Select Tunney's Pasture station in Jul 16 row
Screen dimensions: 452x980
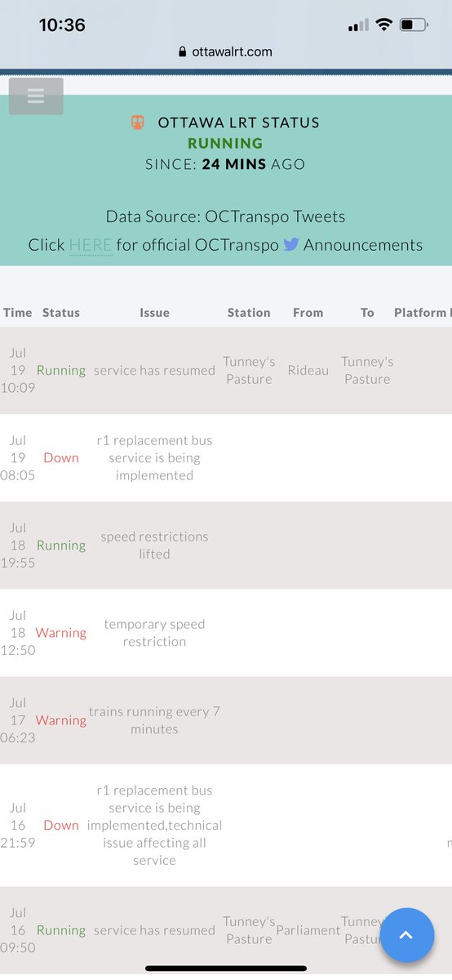point(249,929)
